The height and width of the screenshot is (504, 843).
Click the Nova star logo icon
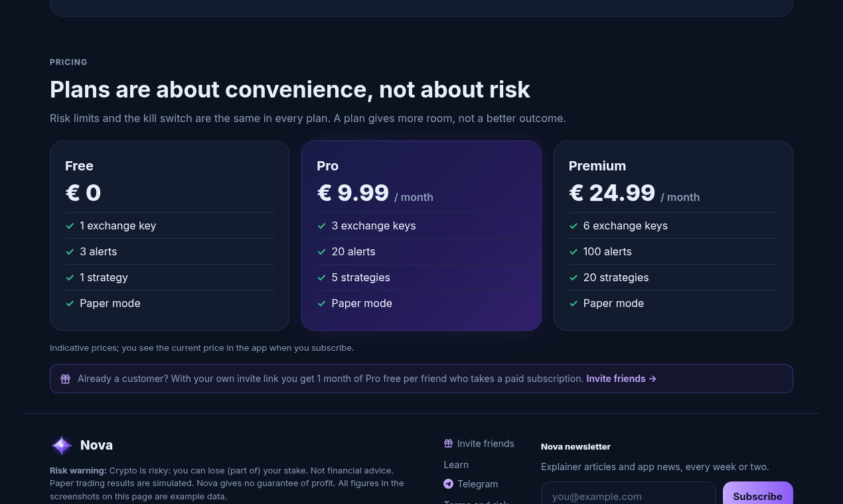(62, 445)
